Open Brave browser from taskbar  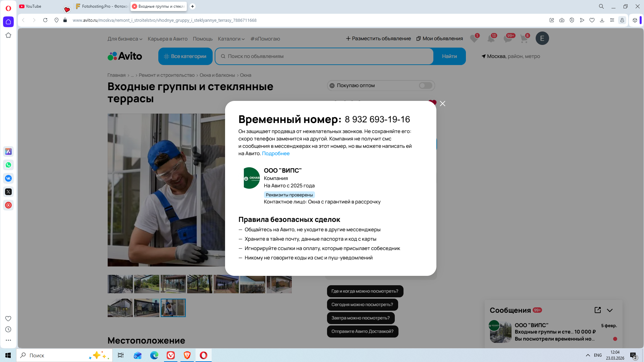coord(187,355)
